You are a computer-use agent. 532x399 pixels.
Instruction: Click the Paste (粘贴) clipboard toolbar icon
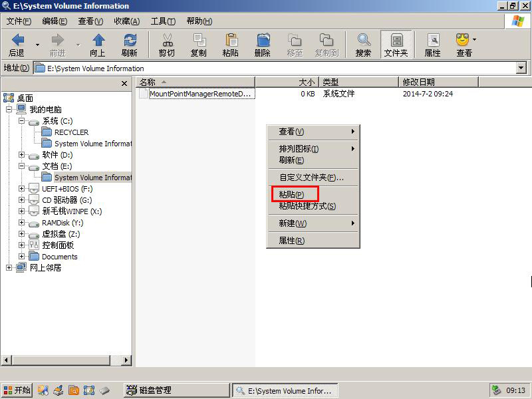(x=230, y=45)
